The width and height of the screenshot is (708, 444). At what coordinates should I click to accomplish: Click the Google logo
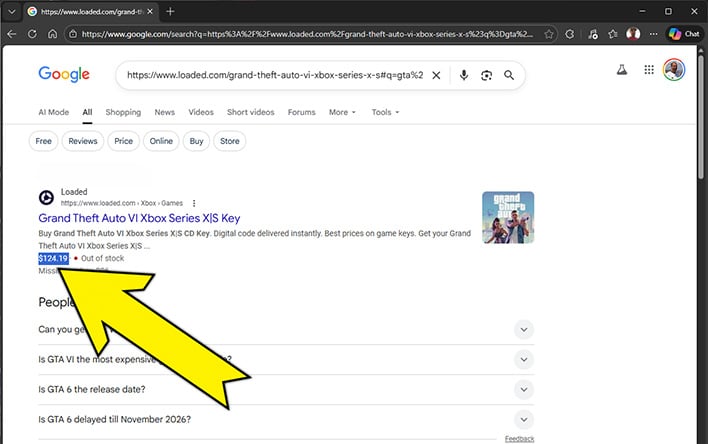pyautogui.click(x=64, y=74)
